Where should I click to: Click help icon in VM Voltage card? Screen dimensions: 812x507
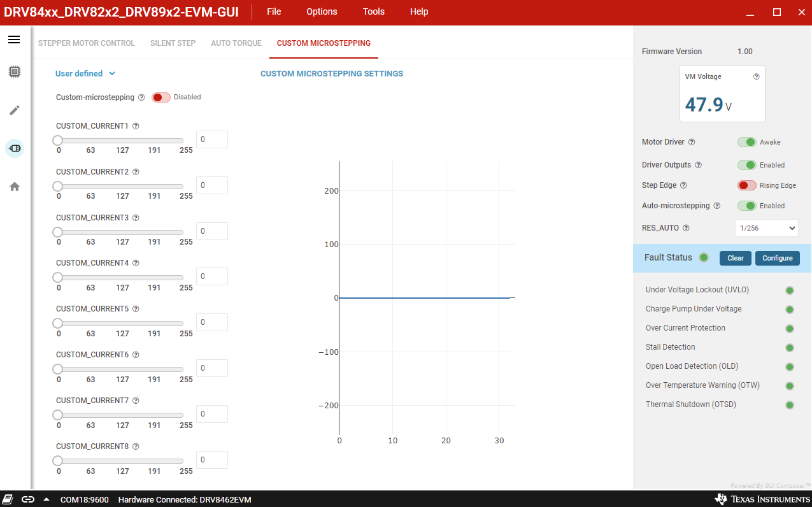pyautogui.click(x=757, y=76)
